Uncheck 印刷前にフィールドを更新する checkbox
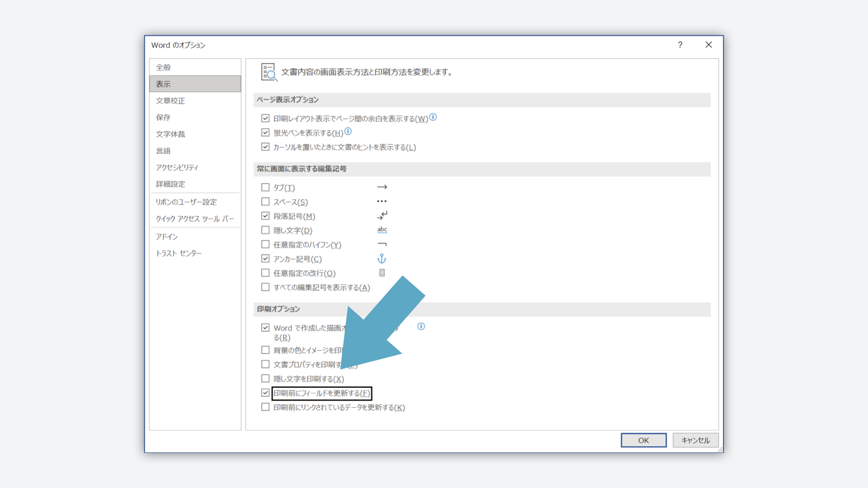 coord(265,393)
